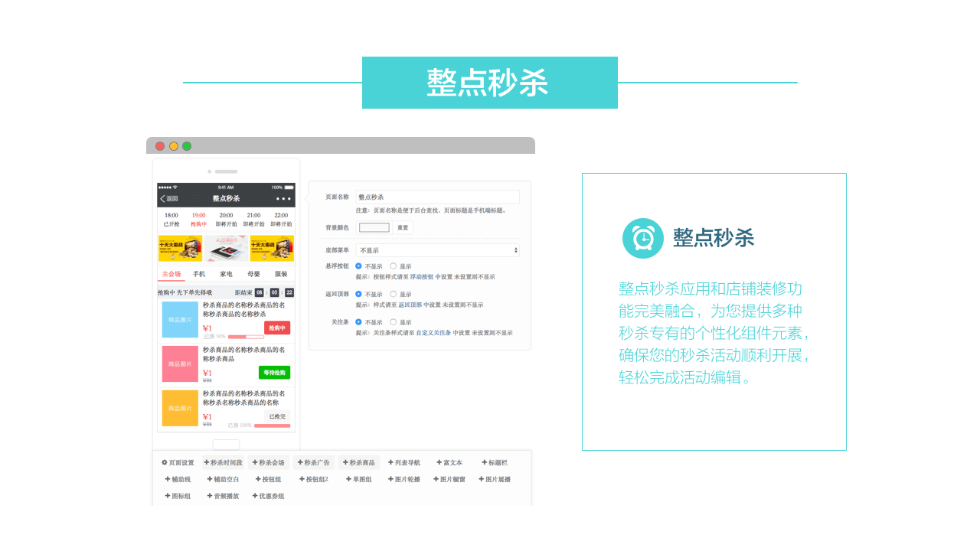Select the 20:00 即将开始 time slot
The image size is (980, 551).
pos(226,220)
